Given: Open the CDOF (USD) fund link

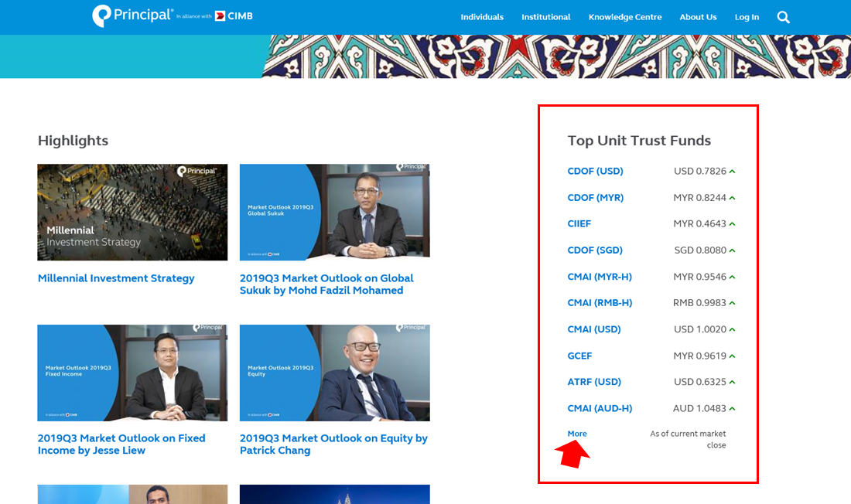Looking at the screenshot, I should 596,172.
